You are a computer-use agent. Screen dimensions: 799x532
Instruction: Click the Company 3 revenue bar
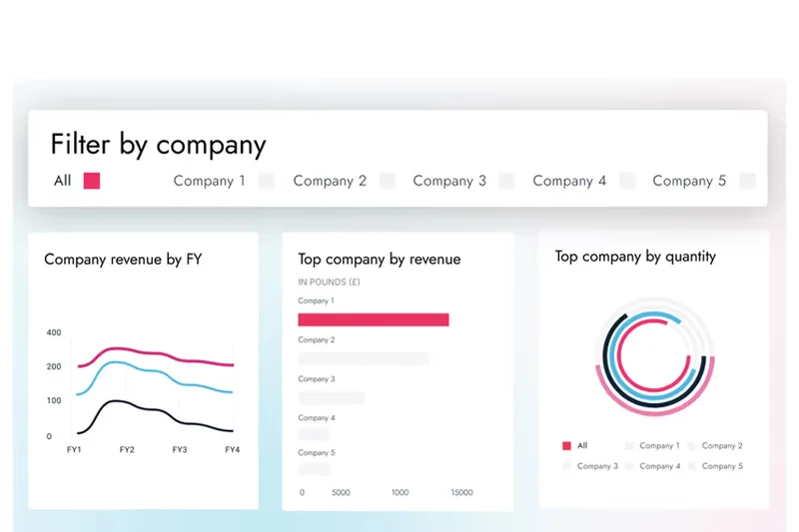[331, 397]
